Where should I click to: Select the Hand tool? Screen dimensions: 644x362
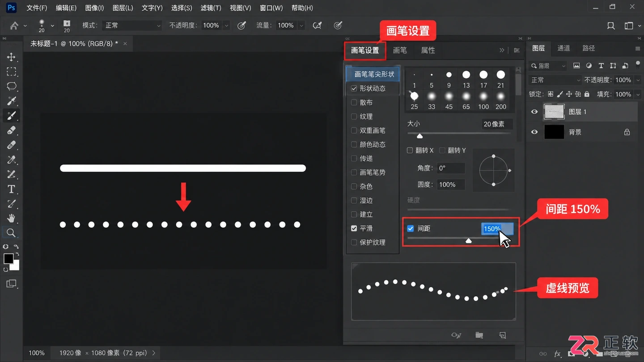point(11,218)
